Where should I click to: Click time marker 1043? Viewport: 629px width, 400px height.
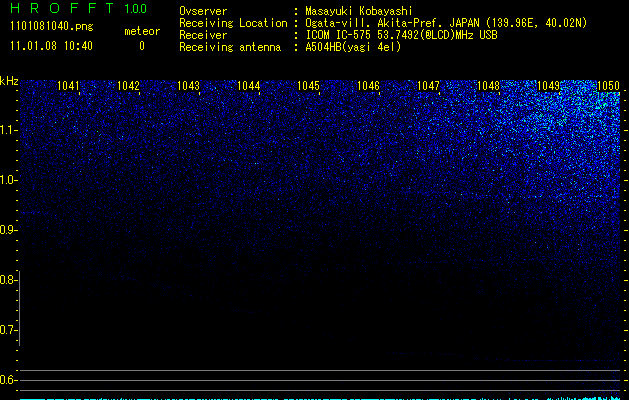click(x=189, y=86)
